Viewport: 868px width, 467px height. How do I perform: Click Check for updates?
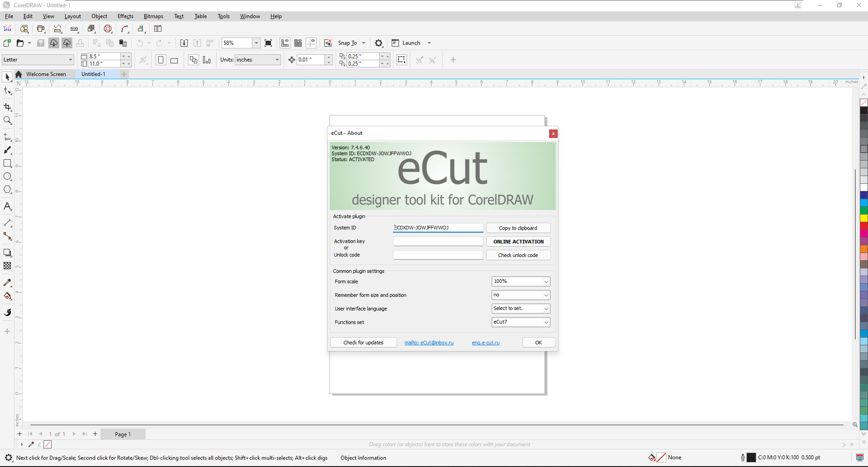point(363,343)
